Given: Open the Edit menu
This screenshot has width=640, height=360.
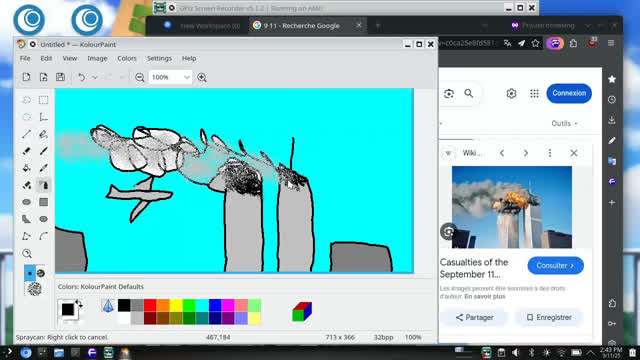Looking at the screenshot, I should 46,58.
